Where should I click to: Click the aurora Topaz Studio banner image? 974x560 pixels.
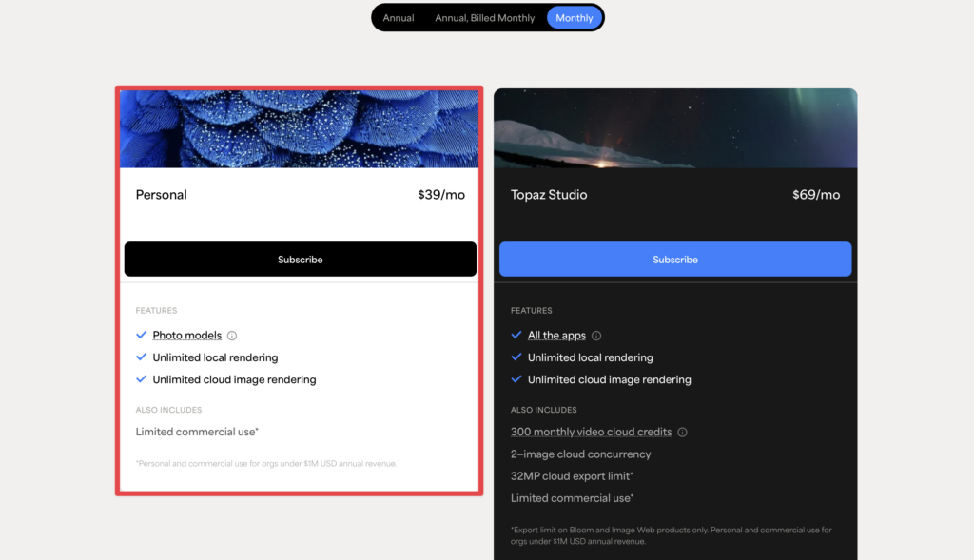pos(675,128)
